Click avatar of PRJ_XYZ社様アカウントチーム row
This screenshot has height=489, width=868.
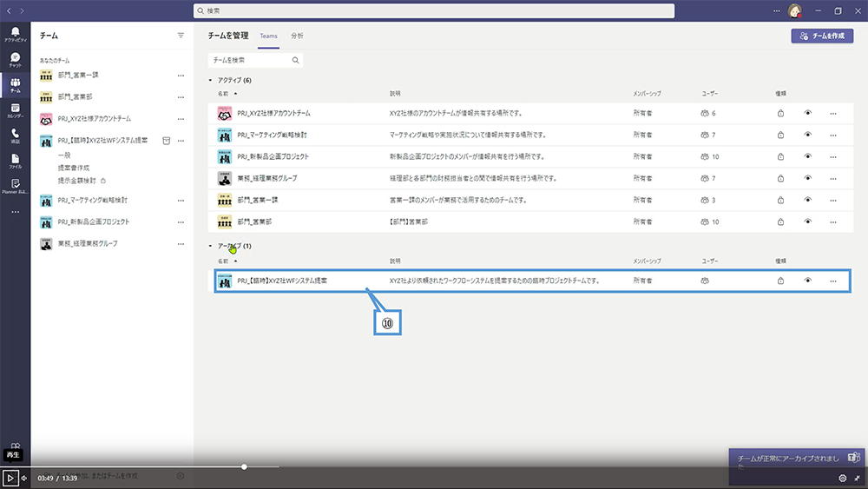pyautogui.click(x=224, y=114)
